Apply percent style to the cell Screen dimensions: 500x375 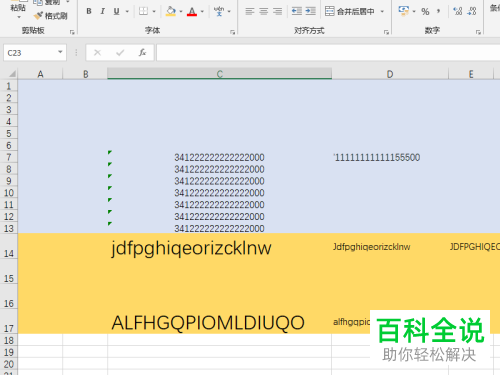coord(425,12)
